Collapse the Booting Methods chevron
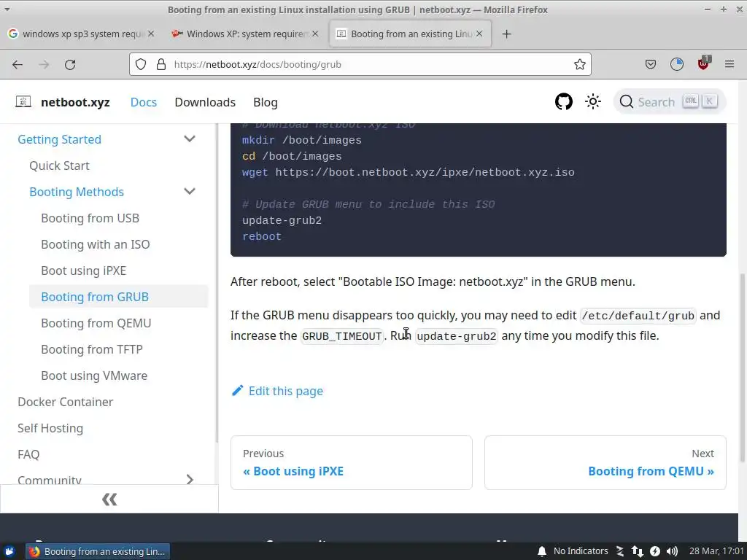 190,192
